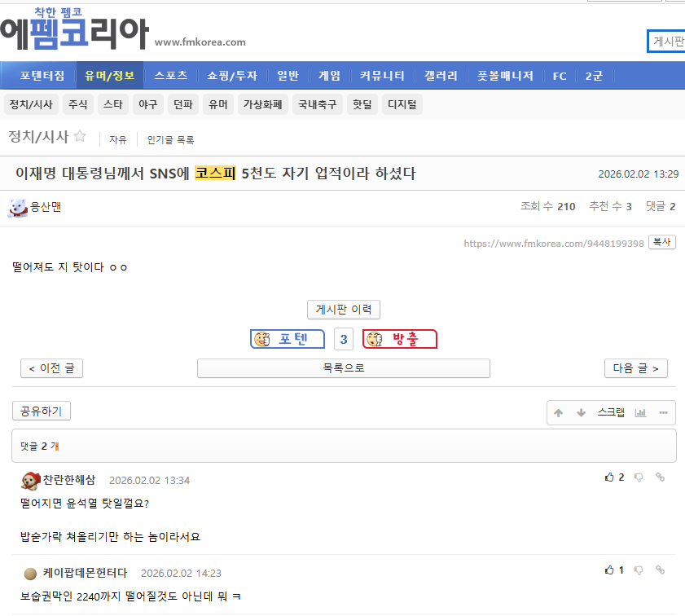Select the 주식 sub-board tab
Image resolution: width=685 pixels, height=616 pixels.
[x=77, y=104]
